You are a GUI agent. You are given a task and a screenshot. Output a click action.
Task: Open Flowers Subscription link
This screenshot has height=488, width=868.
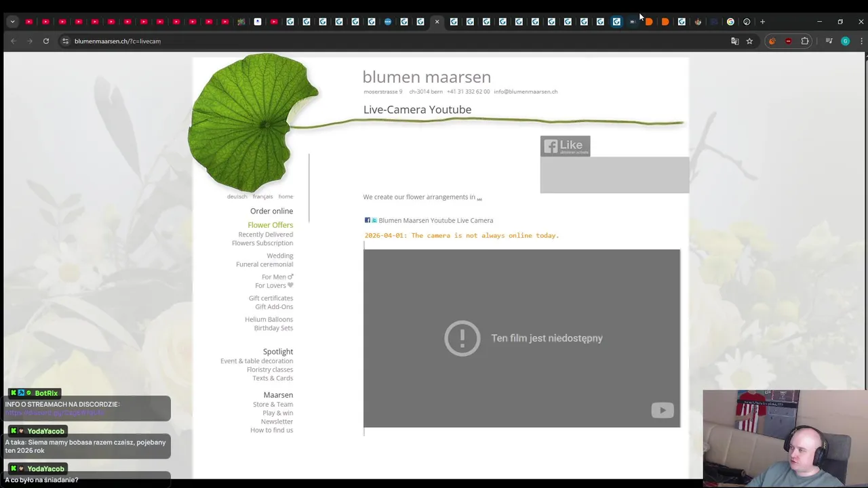coord(262,243)
